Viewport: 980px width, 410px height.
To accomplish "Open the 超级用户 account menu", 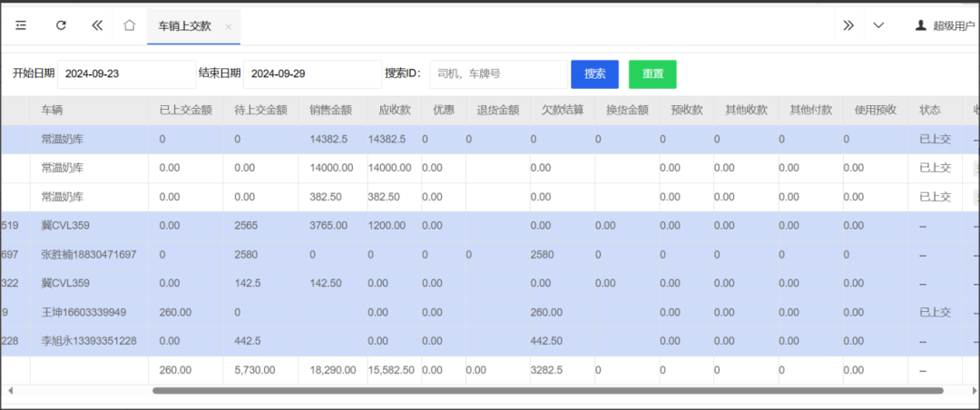I will coord(953,25).
